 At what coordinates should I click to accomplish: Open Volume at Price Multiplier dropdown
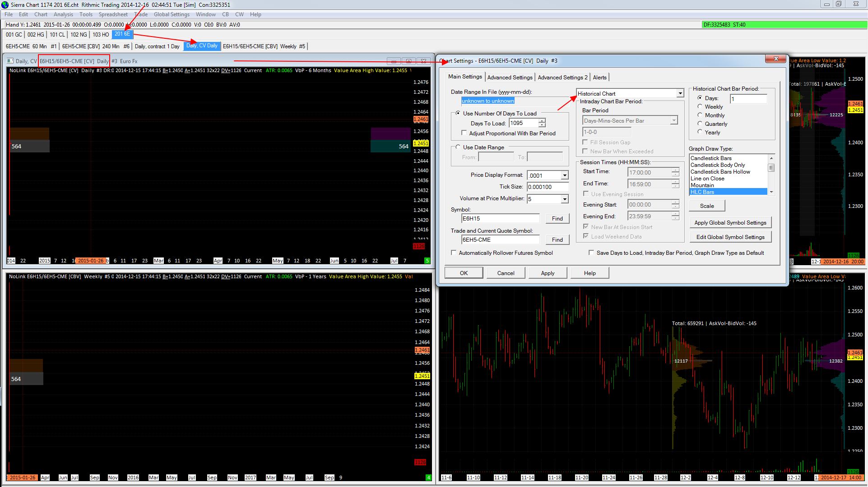[564, 199]
